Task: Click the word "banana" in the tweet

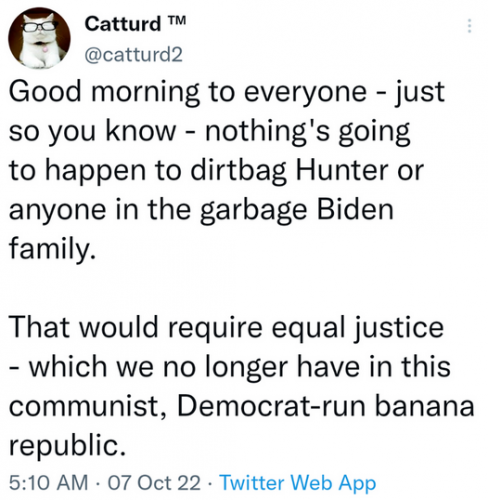Action: pyautogui.click(x=425, y=406)
